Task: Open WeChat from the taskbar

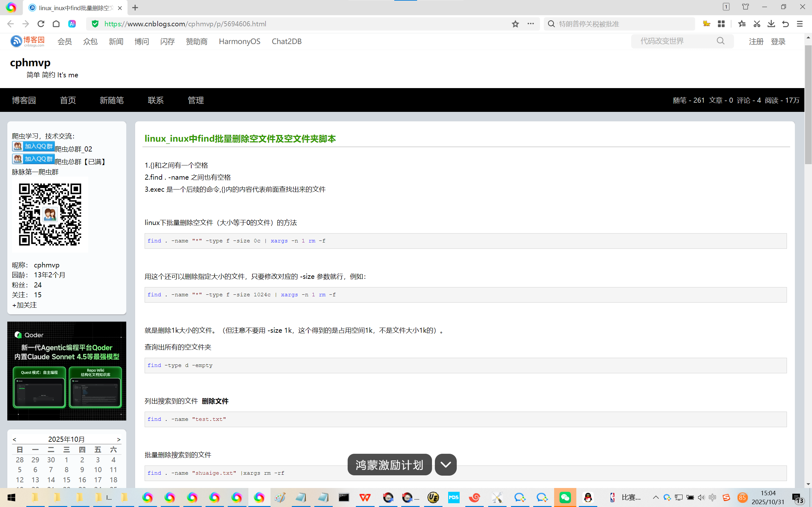Action: (x=565, y=497)
